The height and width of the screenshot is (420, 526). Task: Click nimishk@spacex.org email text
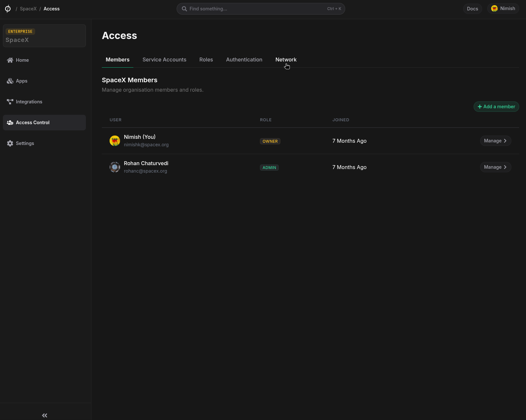(146, 145)
